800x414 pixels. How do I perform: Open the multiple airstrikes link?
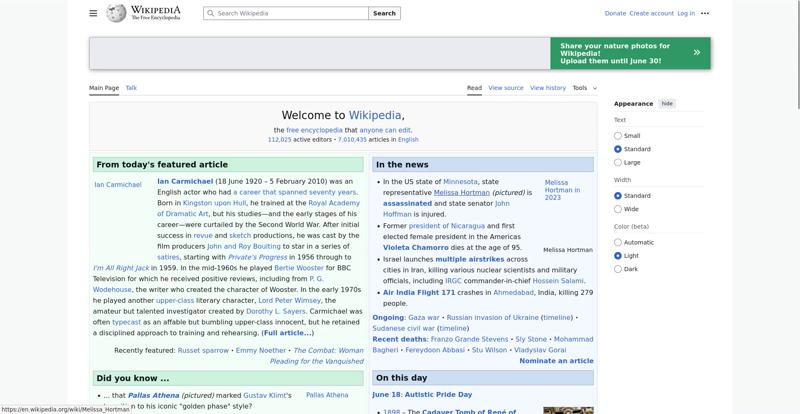click(x=469, y=259)
